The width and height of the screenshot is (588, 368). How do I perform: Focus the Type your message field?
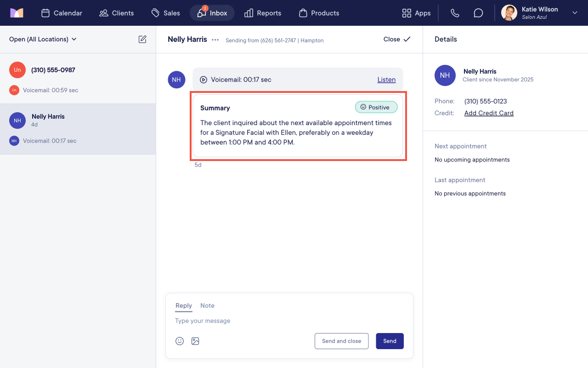[x=289, y=321]
